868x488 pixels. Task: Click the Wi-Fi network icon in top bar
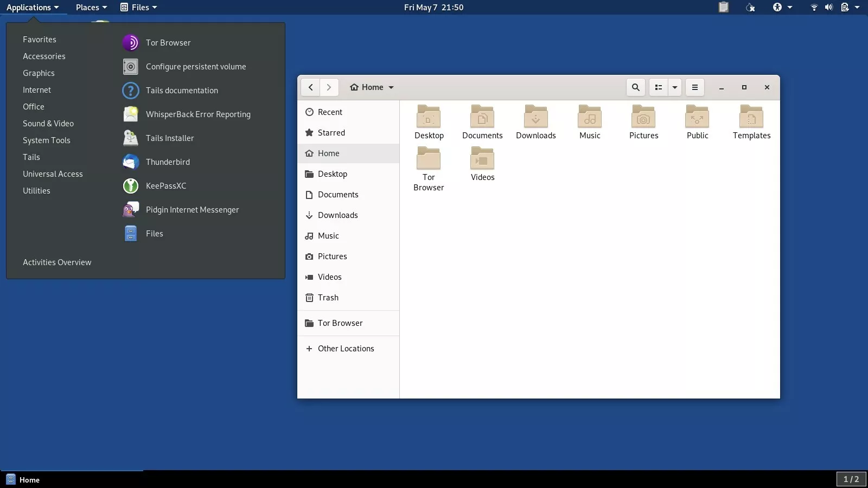(814, 7)
